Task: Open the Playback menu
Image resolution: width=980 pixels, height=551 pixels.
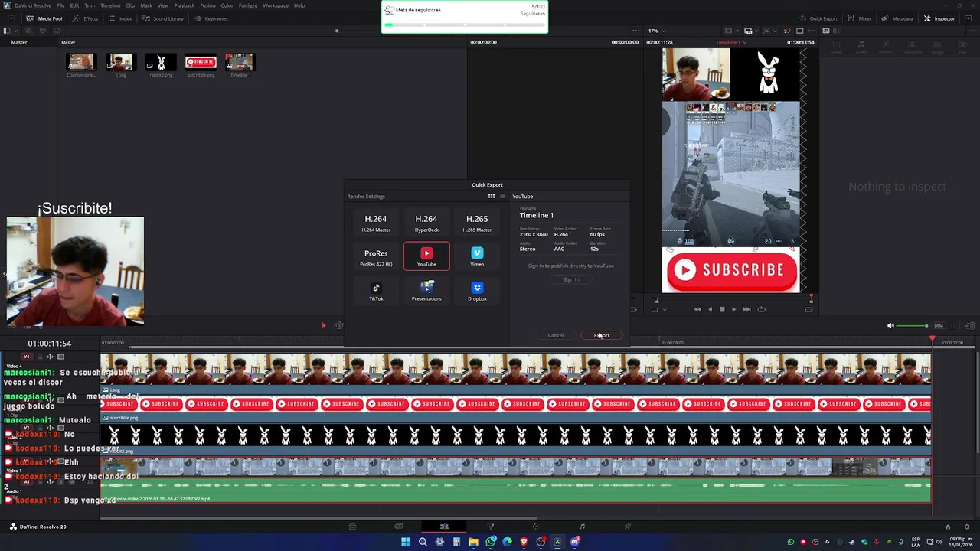Action: (185, 5)
